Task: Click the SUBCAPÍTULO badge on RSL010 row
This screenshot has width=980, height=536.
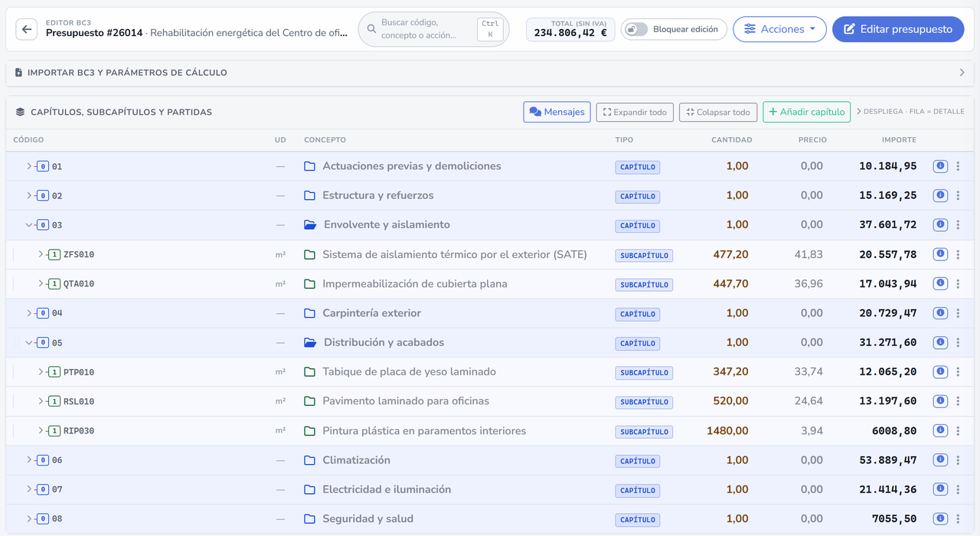Action: point(644,402)
